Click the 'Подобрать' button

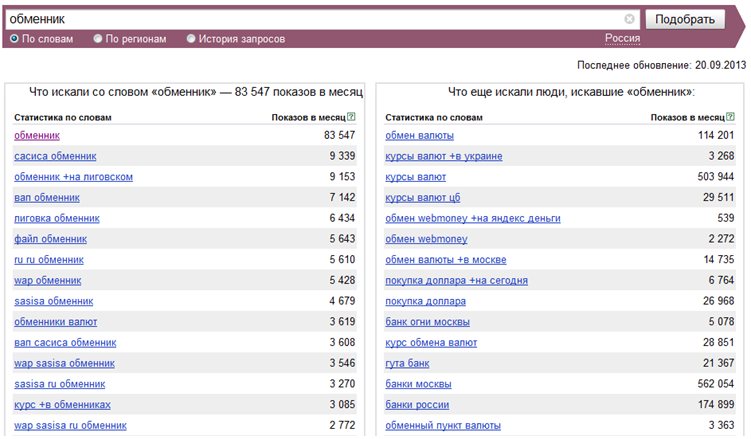click(685, 19)
